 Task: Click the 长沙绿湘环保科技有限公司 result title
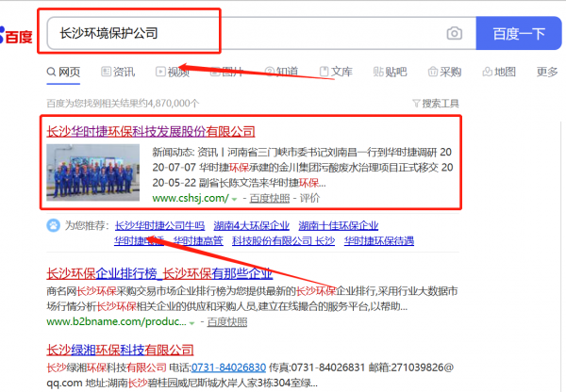pos(117,350)
